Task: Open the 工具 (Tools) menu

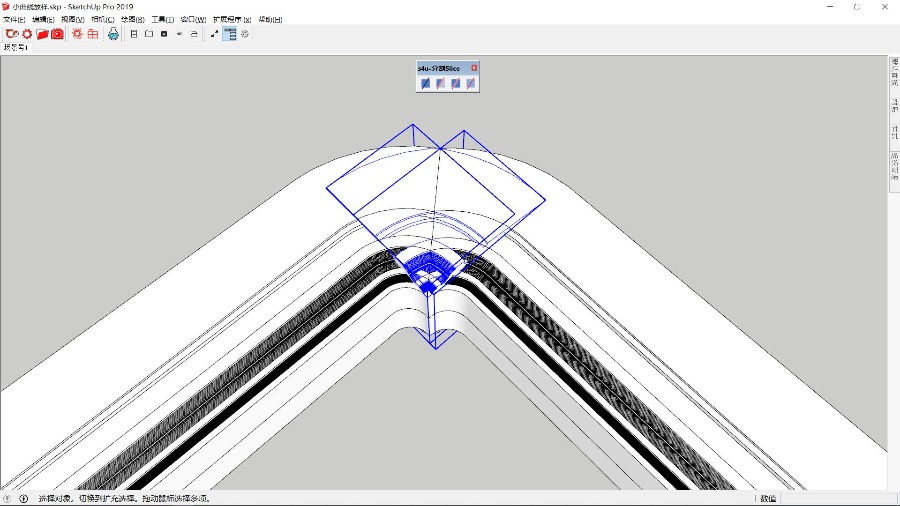Action: click(162, 20)
